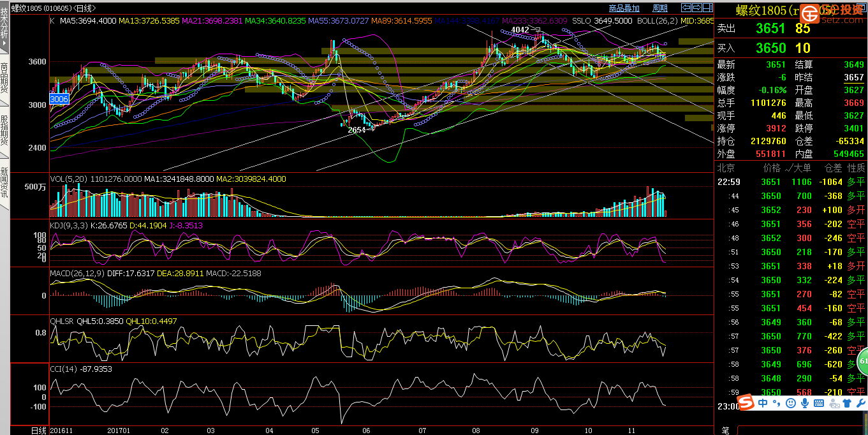The height and width of the screenshot is (435, 868).
Task: Click the 201701 date on the time axis
Action: pyautogui.click(x=119, y=431)
